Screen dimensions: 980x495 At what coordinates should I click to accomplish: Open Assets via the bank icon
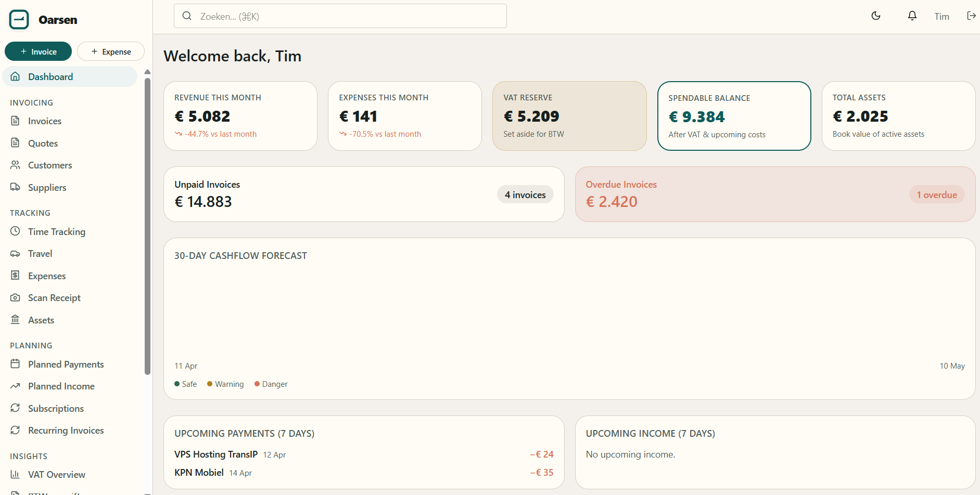pyautogui.click(x=16, y=320)
